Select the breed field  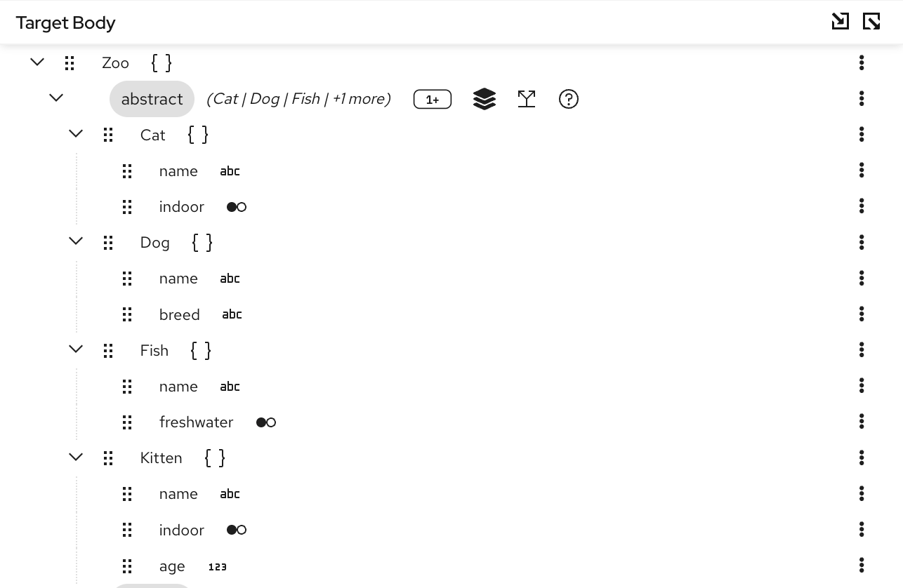pyautogui.click(x=180, y=314)
